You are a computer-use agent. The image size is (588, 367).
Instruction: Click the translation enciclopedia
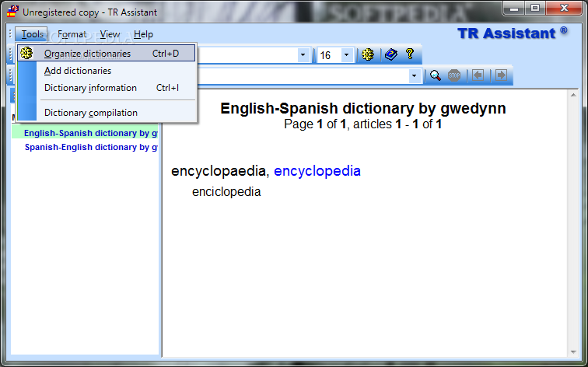[x=226, y=191]
